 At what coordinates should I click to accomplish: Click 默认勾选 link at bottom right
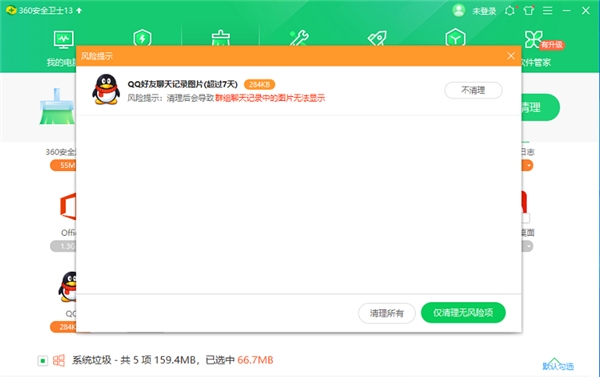click(x=558, y=366)
